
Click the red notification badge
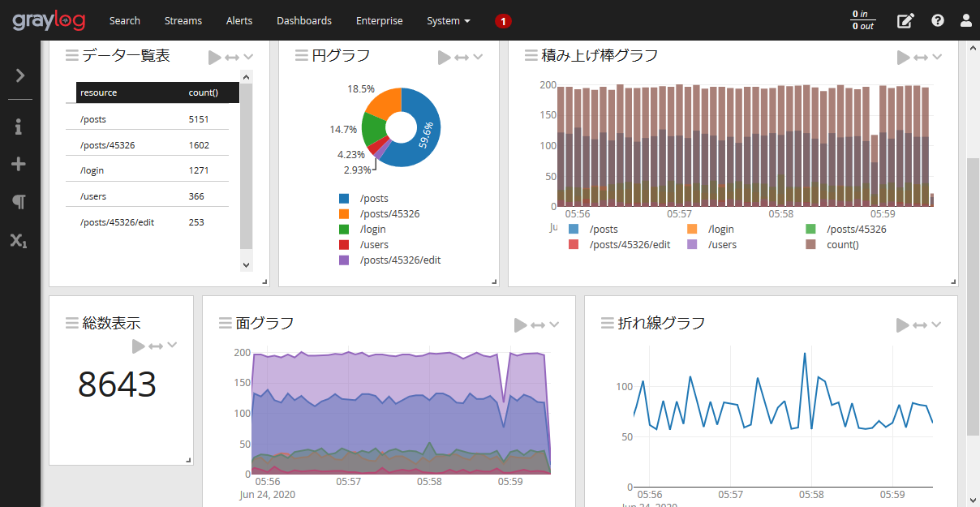tap(503, 21)
